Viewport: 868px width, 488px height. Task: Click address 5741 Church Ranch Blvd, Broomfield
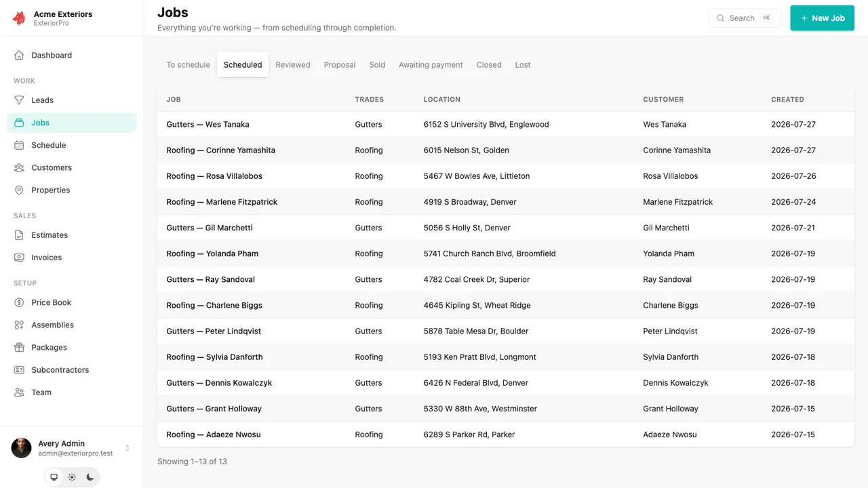coord(490,253)
